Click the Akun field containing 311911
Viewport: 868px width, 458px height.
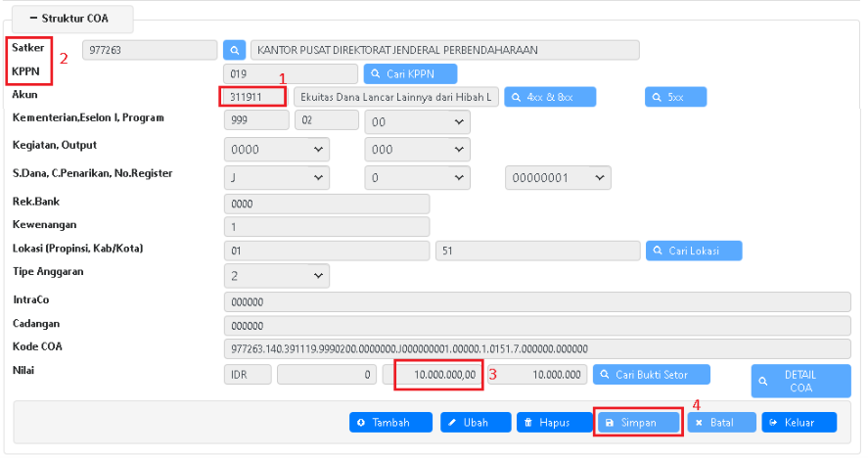coord(252,97)
